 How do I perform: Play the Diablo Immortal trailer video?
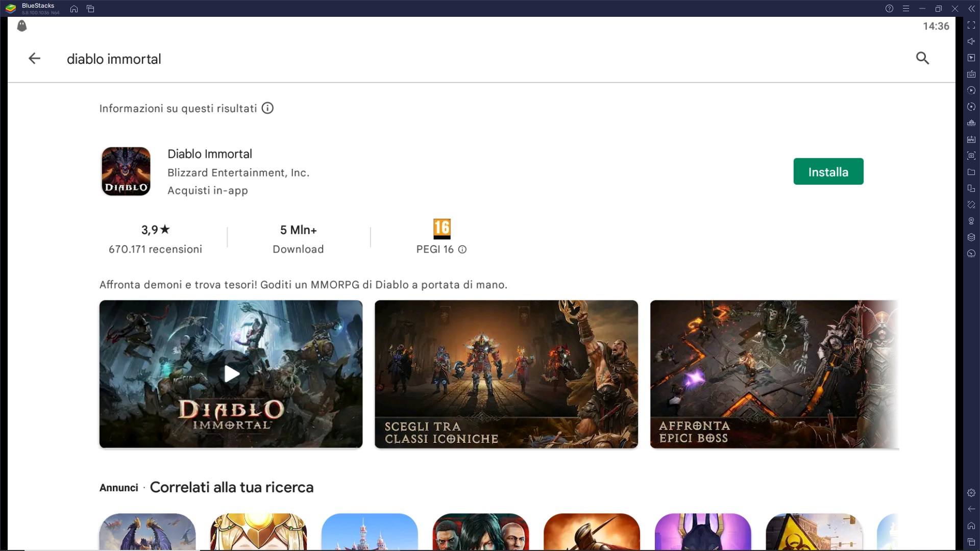231,374
